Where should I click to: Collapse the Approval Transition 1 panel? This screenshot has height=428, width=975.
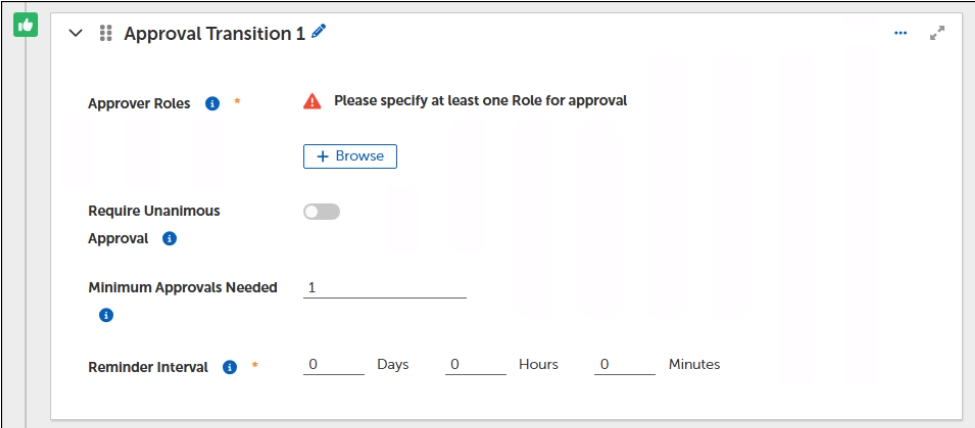(x=75, y=33)
